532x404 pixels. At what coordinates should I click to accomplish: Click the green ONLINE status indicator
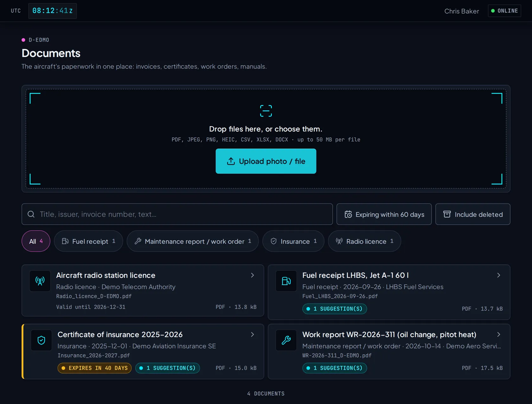(504, 11)
